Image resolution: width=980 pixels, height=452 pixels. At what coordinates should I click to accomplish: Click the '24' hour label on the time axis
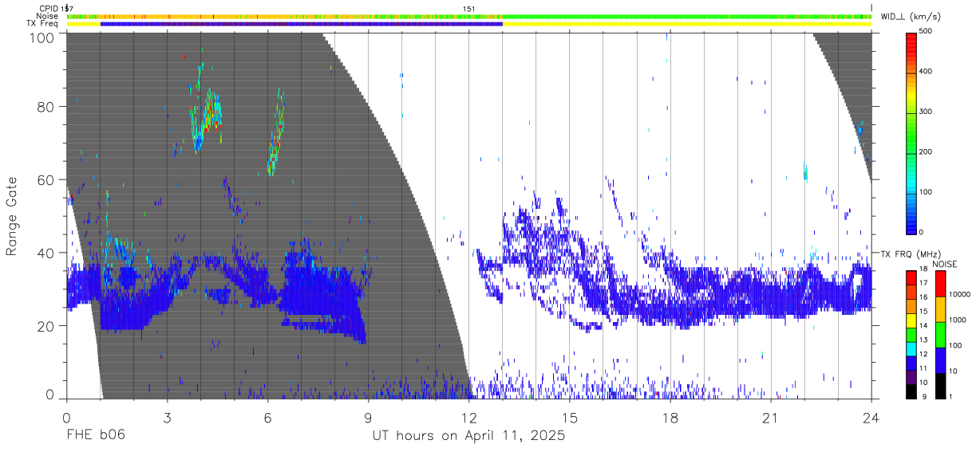[x=871, y=418]
